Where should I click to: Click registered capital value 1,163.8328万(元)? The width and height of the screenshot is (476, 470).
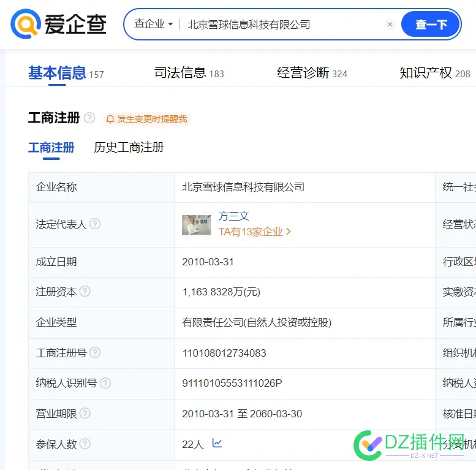221,292
